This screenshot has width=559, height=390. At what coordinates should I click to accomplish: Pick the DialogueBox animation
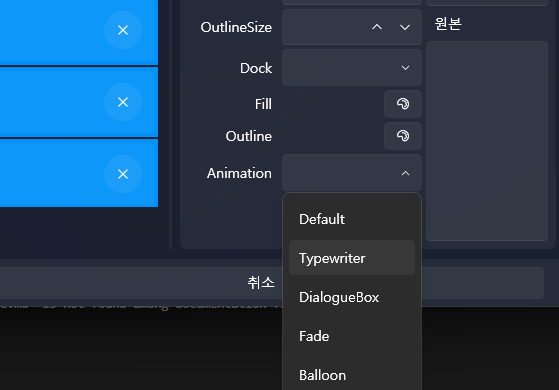click(x=352, y=297)
